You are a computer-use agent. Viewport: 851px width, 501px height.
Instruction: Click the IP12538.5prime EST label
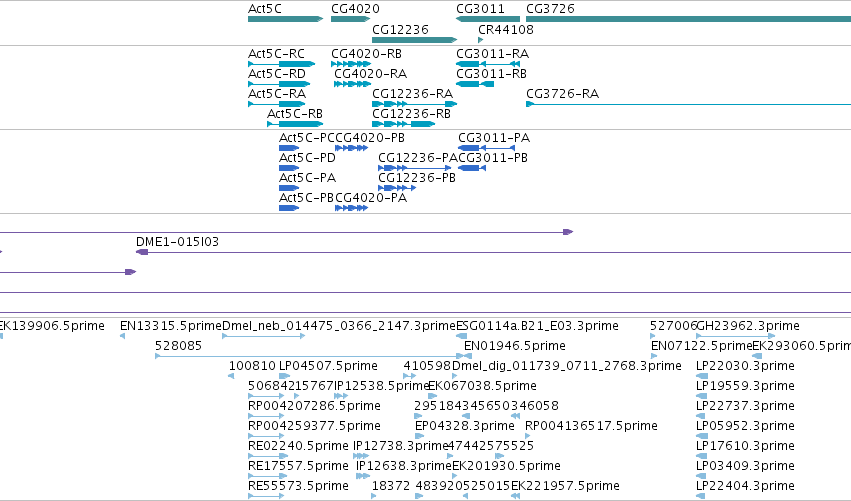click(x=382, y=386)
